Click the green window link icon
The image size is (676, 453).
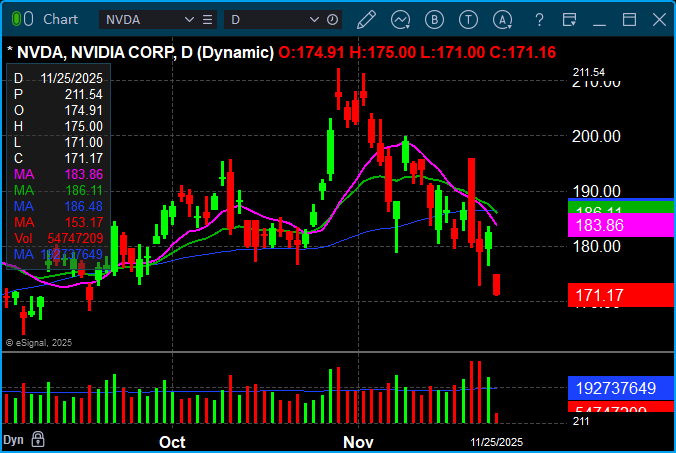pos(16,19)
